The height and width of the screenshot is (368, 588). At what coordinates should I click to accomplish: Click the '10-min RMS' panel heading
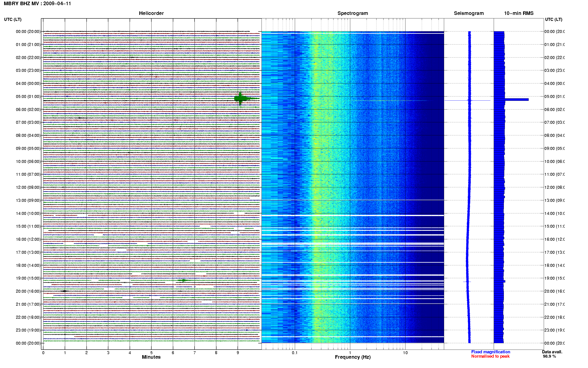pos(519,13)
